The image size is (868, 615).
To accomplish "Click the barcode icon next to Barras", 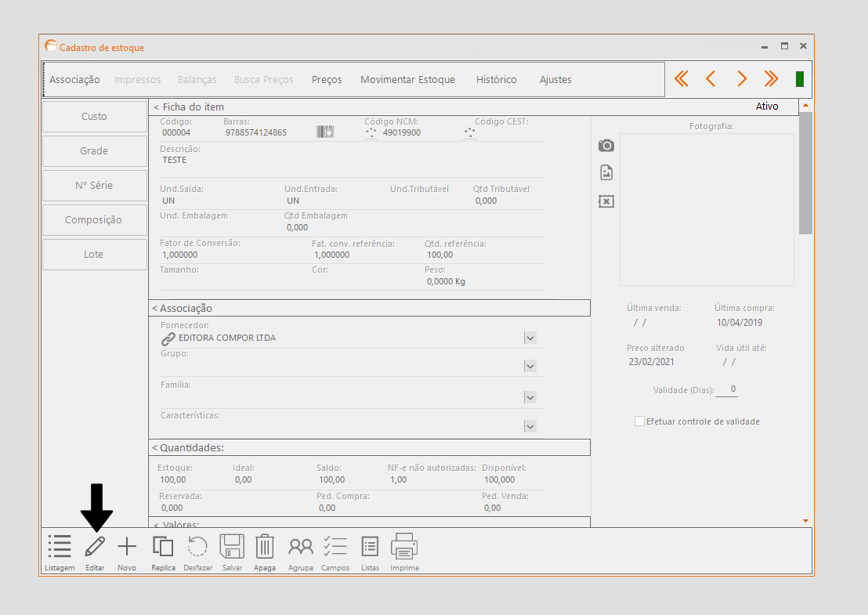I will (x=326, y=132).
